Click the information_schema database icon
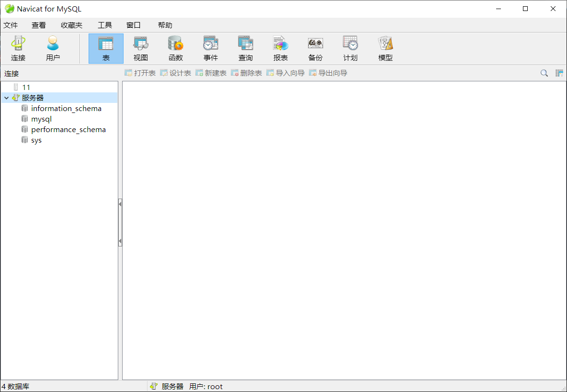 click(x=24, y=108)
